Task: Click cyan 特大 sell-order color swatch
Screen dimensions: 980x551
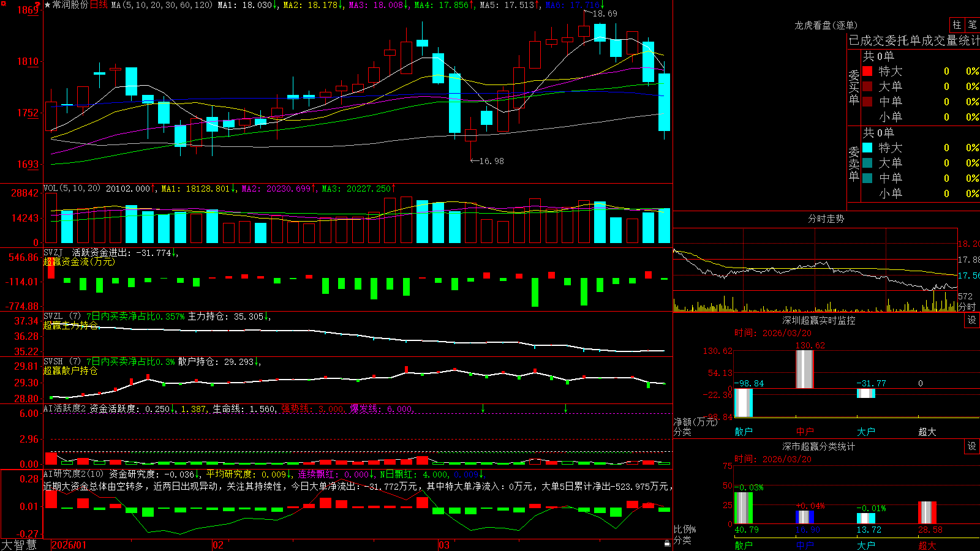Action: tap(867, 148)
